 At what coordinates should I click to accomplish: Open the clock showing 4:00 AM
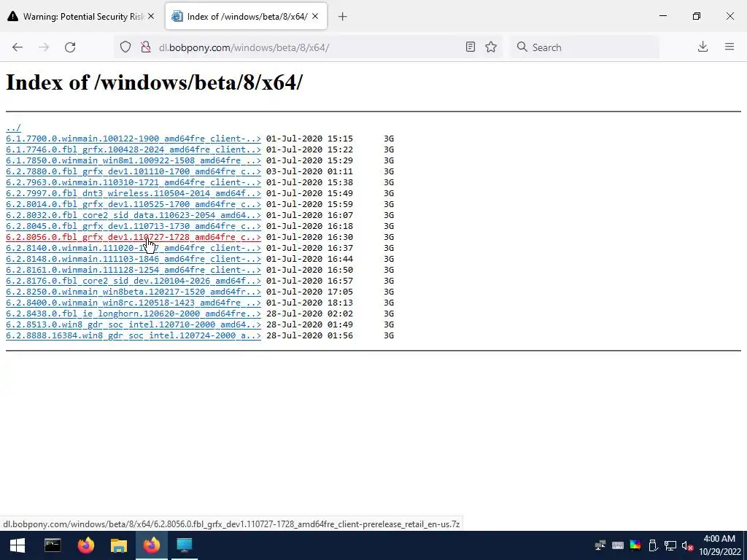[719, 545]
